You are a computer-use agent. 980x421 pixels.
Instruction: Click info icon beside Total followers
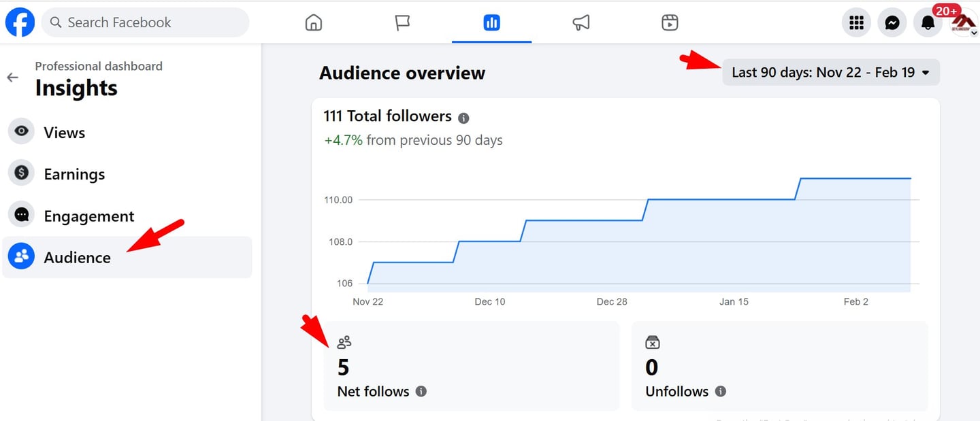[463, 118]
